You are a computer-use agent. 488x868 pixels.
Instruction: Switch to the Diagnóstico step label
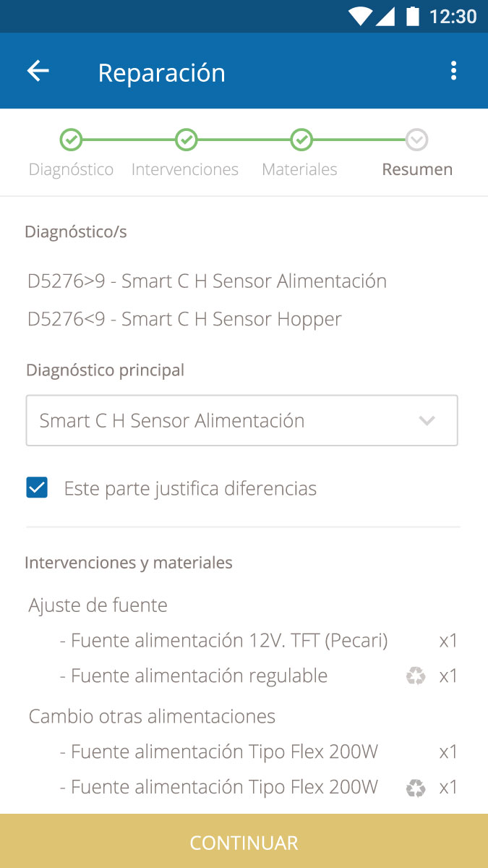pos(71,170)
